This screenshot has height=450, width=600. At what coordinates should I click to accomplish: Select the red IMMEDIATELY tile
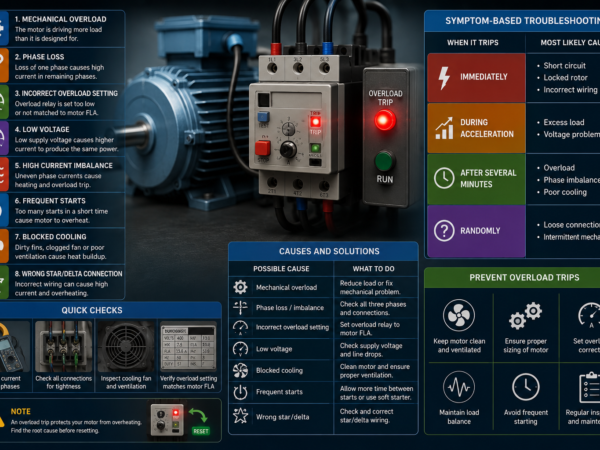tap(476, 78)
